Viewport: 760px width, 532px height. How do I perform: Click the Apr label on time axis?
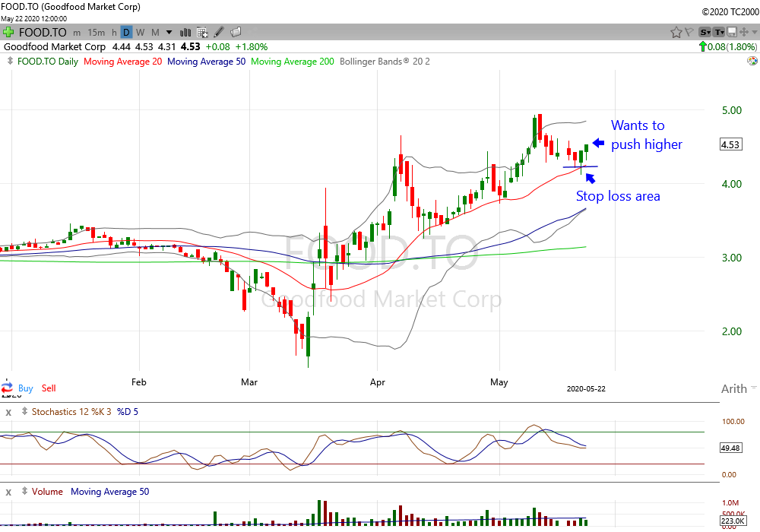[x=377, y=382]
